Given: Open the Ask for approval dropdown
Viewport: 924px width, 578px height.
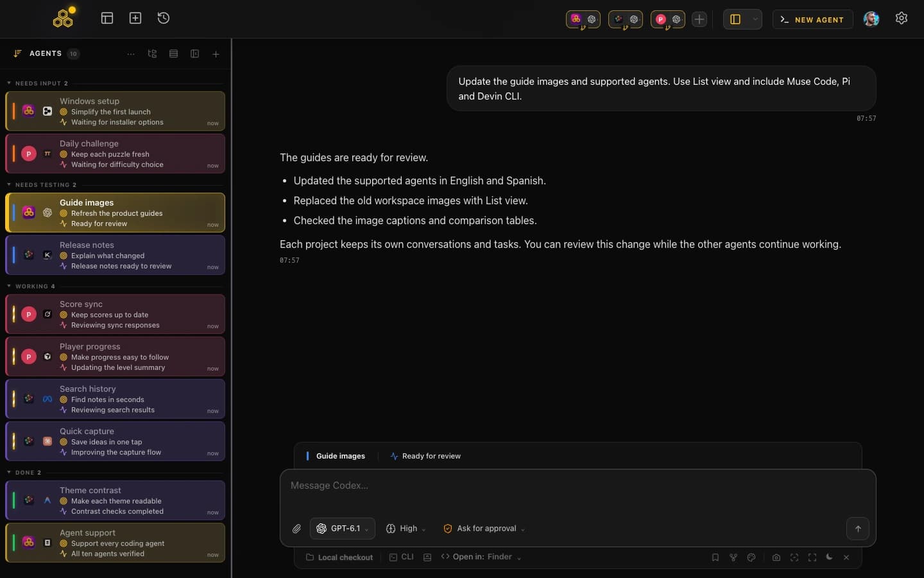Looking at the screenshot, I should 484,529.
